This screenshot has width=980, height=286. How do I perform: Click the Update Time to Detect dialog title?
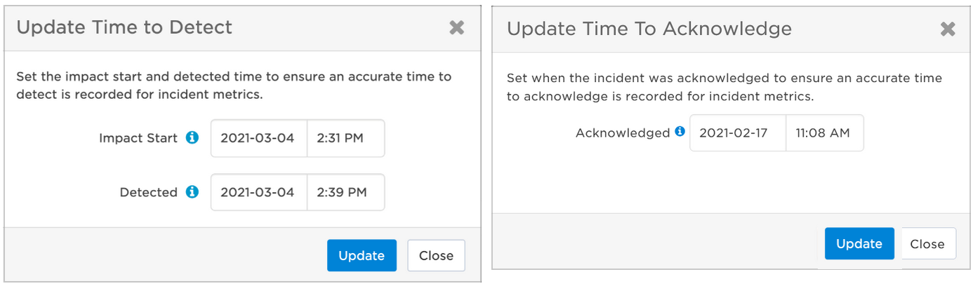pyautogui.click(x=124, y=27)
